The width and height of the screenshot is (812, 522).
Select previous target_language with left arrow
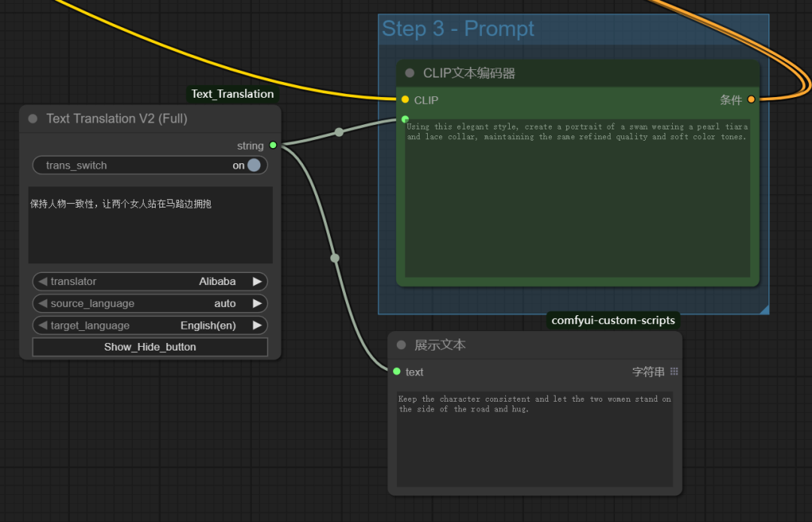tap(42, 325)
